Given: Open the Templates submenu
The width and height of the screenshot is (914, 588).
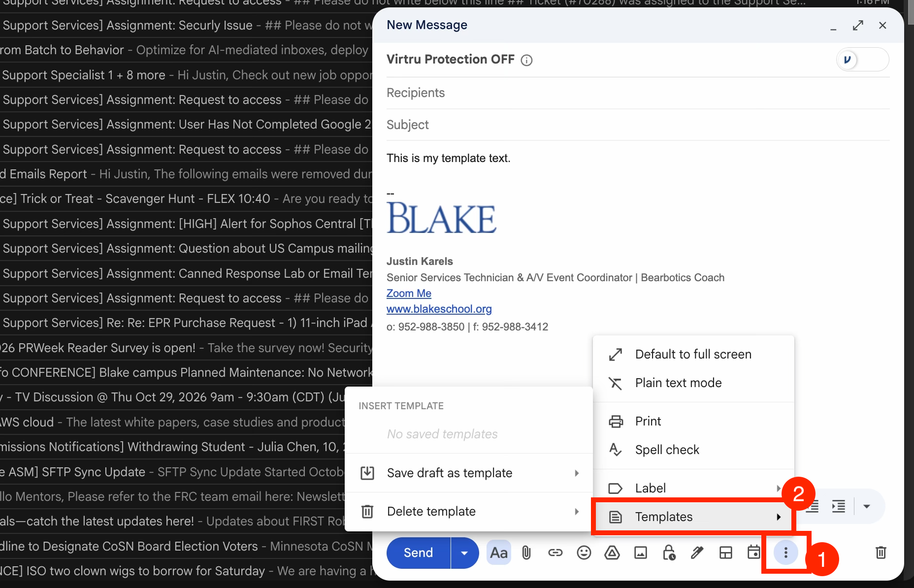Looking at the screenshot, I should pos(692,517).
